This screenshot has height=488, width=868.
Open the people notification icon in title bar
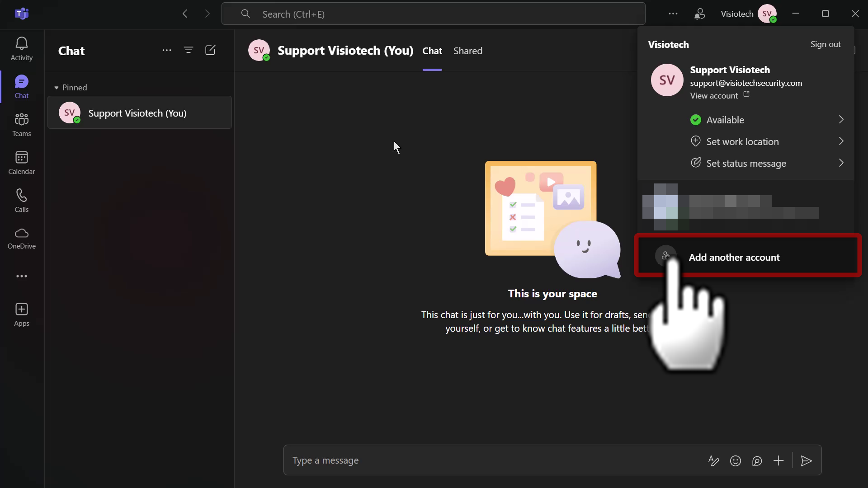tap(699, 14)
